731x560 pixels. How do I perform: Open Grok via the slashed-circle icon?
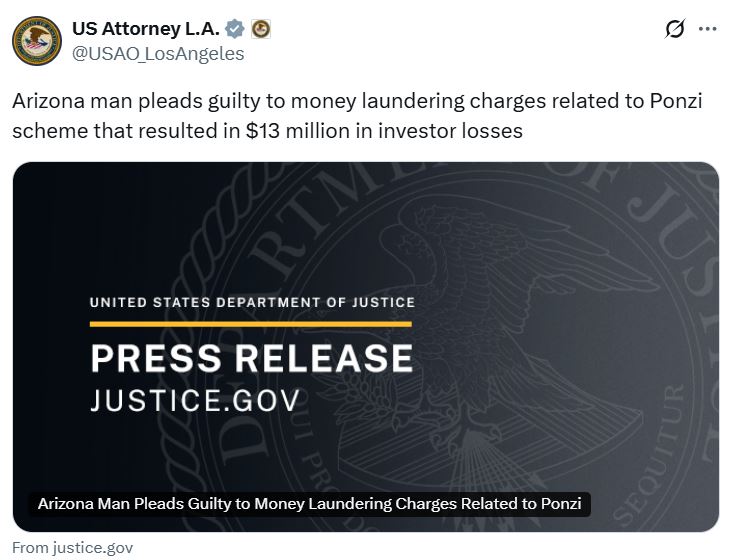(675, 30)
